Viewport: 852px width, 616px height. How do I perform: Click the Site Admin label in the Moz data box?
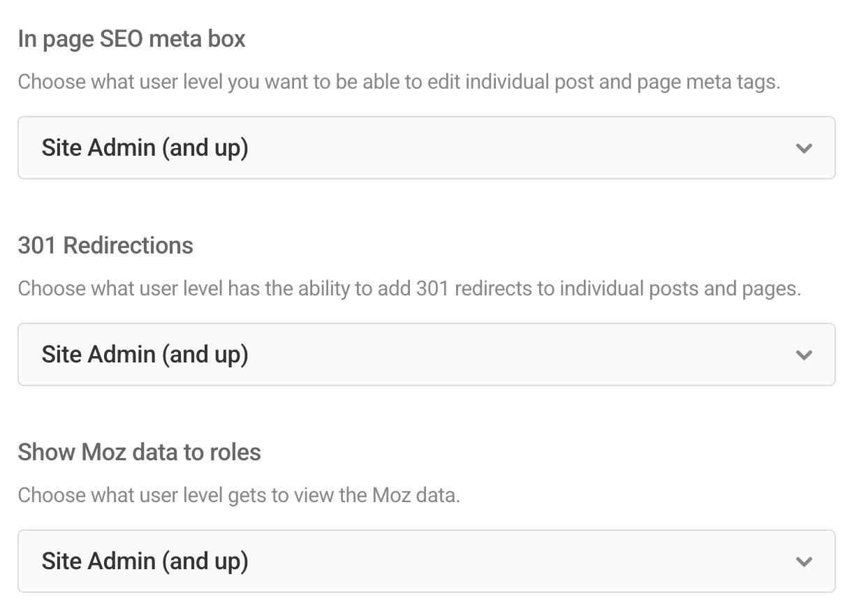[145, 562]
